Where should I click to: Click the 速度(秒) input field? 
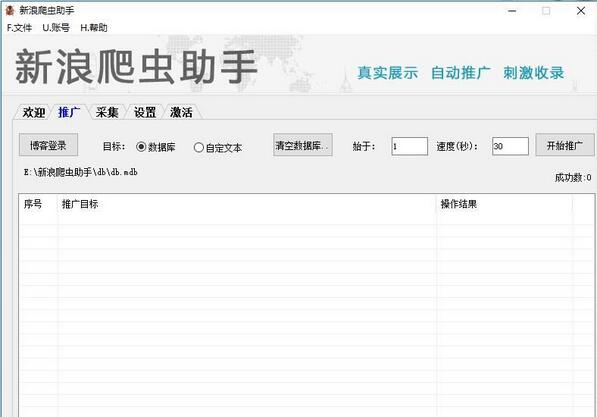coord(510,146)
